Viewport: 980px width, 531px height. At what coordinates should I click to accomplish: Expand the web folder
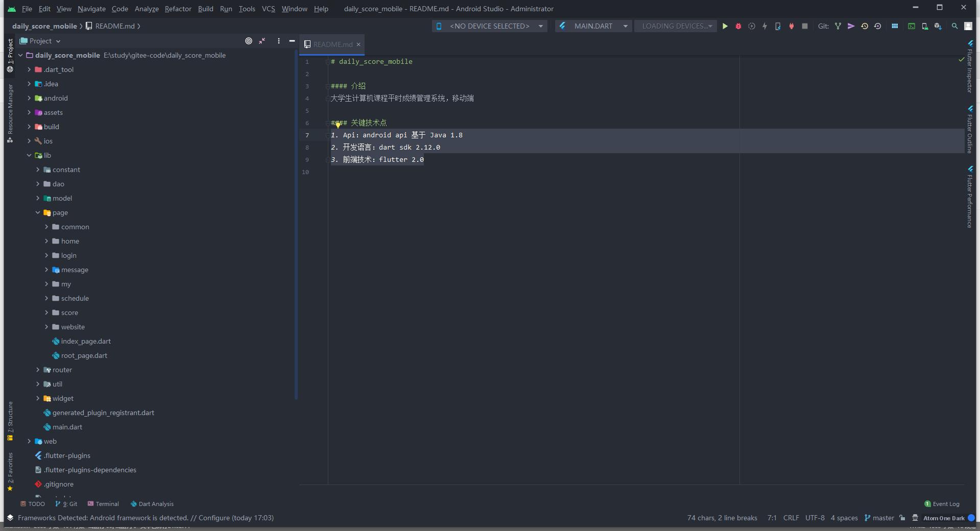point(29,441)
